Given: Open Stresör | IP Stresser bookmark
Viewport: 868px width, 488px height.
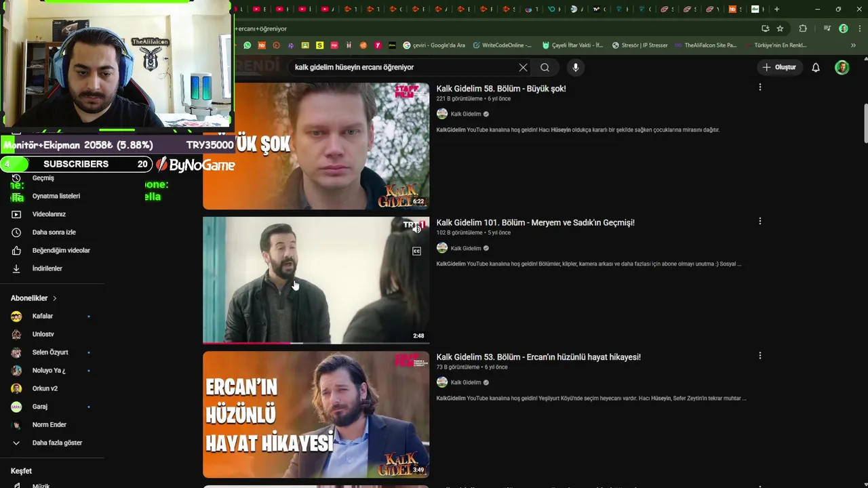Looking at the screenshot, I should tap(639, 45).
